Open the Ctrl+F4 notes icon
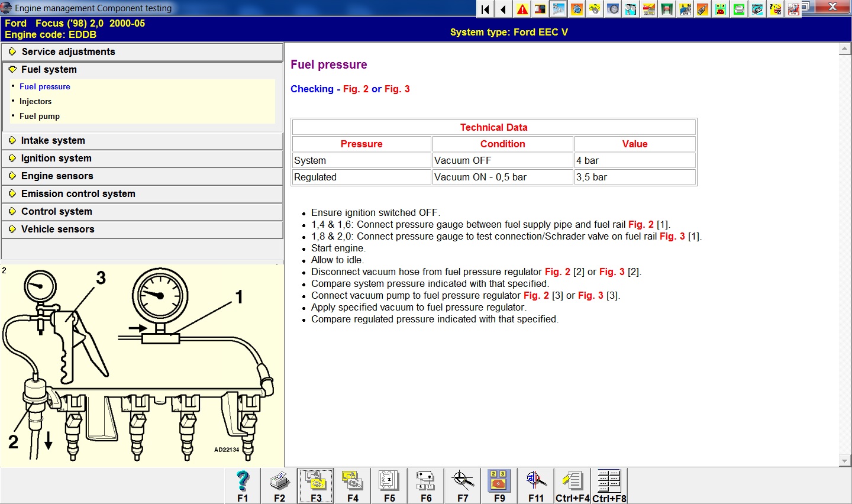This screenshot has height=504, width=852. (572, 486)
